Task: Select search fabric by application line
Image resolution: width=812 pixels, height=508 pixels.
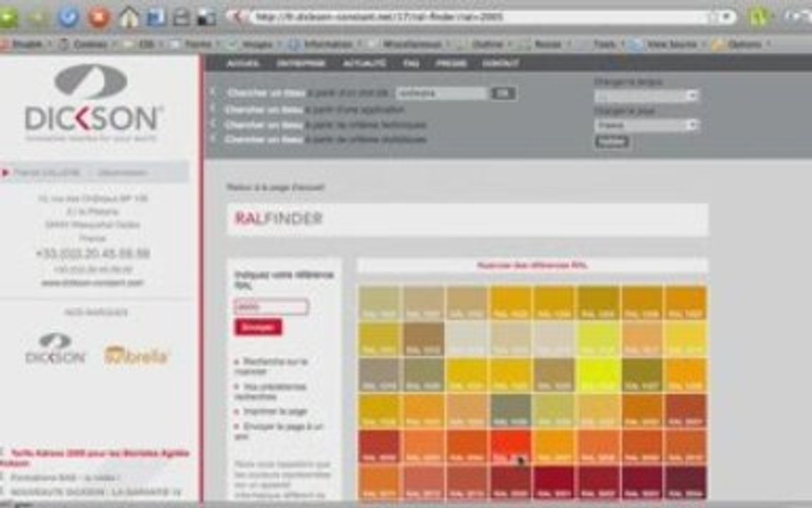Action: pos(314,110)
